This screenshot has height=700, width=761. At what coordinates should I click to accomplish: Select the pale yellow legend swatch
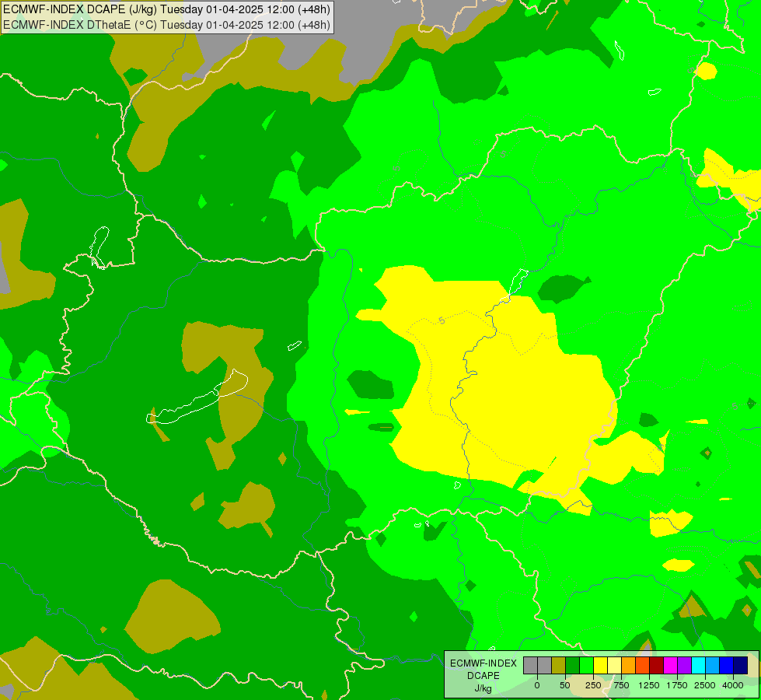click(614, 666)
